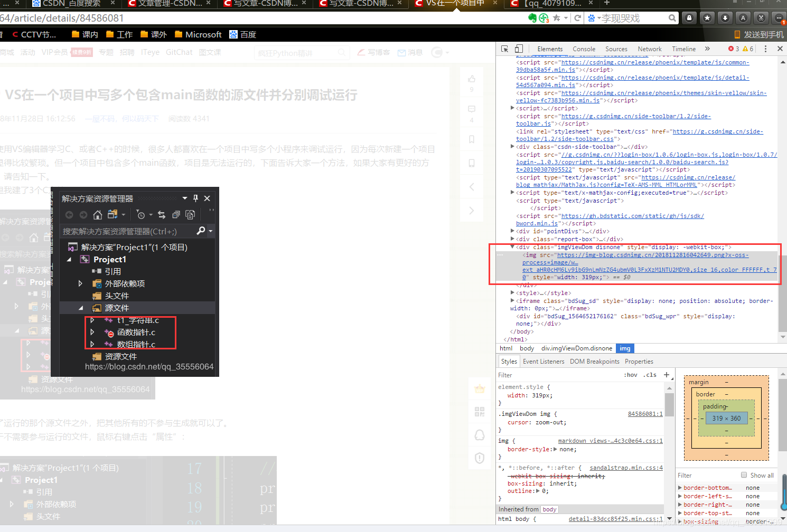Expand border-bottom computed property
Viewport: 787px width, 532px height.
click(x=680, y=488)
